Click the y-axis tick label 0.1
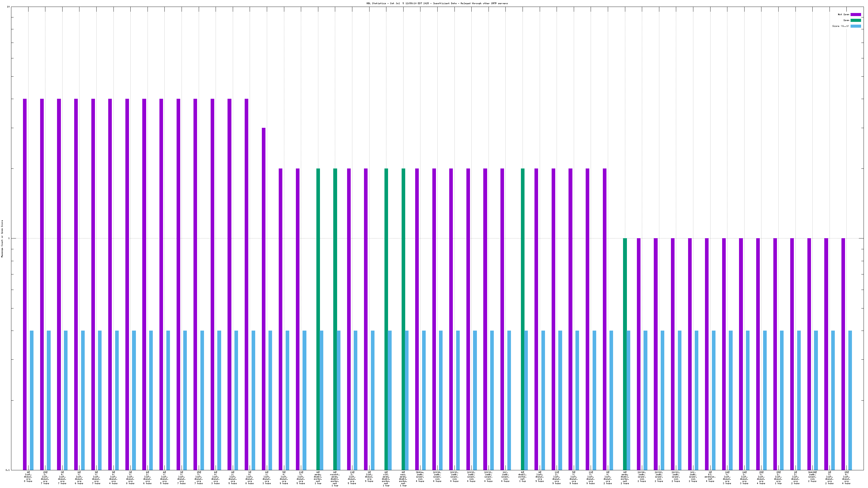This screenshot has height=488, width=868. [x=7, y=470]
